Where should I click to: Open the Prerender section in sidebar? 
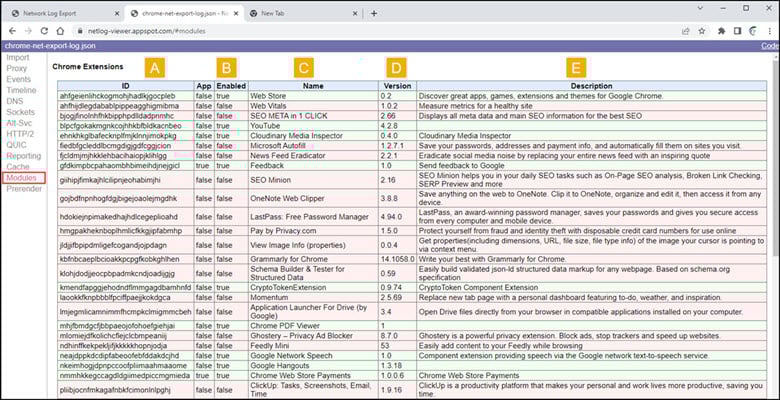24,189
